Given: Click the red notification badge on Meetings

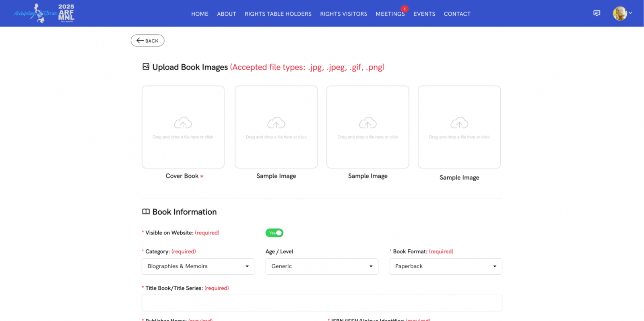Looking at the screenshot, I should coord(405,9).
